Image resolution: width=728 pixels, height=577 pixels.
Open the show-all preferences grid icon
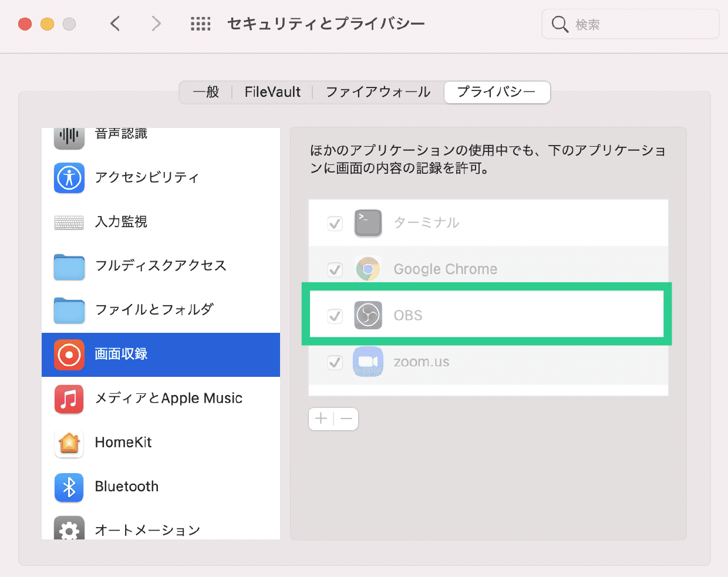[x=200, y=23]
